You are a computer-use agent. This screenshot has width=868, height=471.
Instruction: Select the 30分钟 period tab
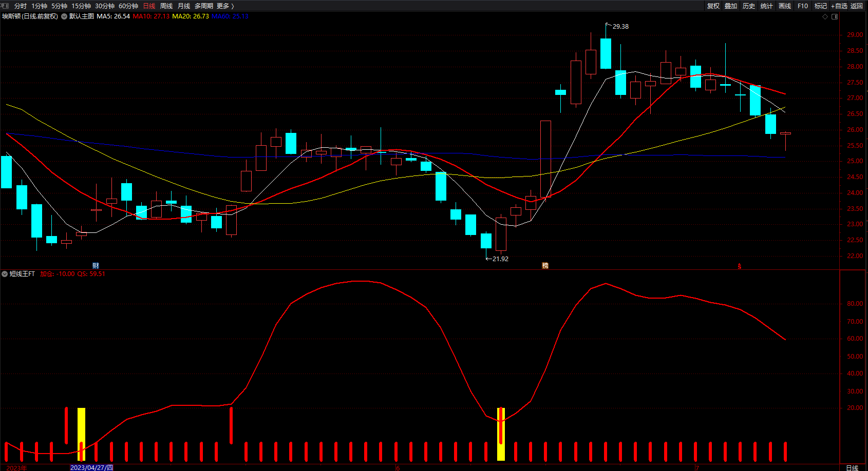[105, 6]
